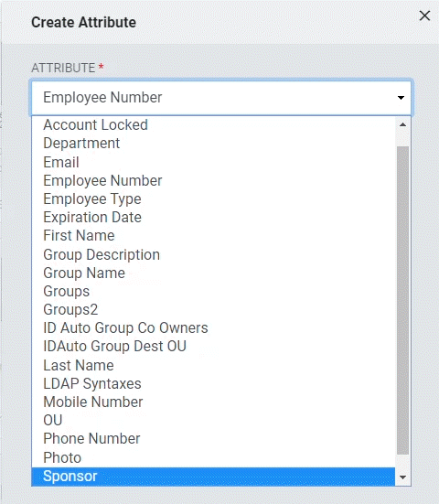Select the highlighted Sponsor option
The width and height of the screenshot is (439, 504).
[213, 477]
